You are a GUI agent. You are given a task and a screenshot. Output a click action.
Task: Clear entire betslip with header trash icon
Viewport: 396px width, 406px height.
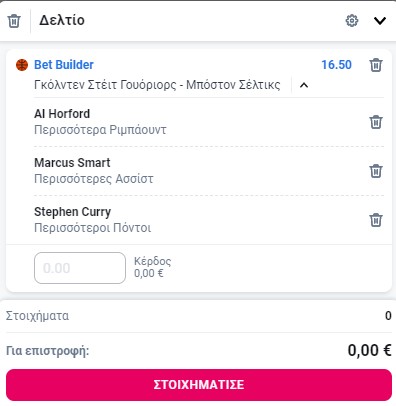(x=14, y=21)
